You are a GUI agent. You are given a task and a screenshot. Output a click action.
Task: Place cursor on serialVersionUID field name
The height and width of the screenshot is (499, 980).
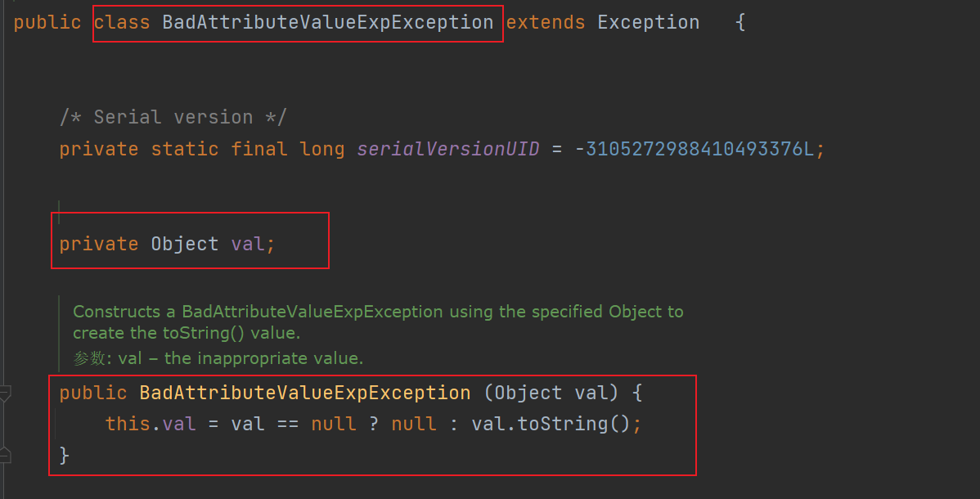447,149
